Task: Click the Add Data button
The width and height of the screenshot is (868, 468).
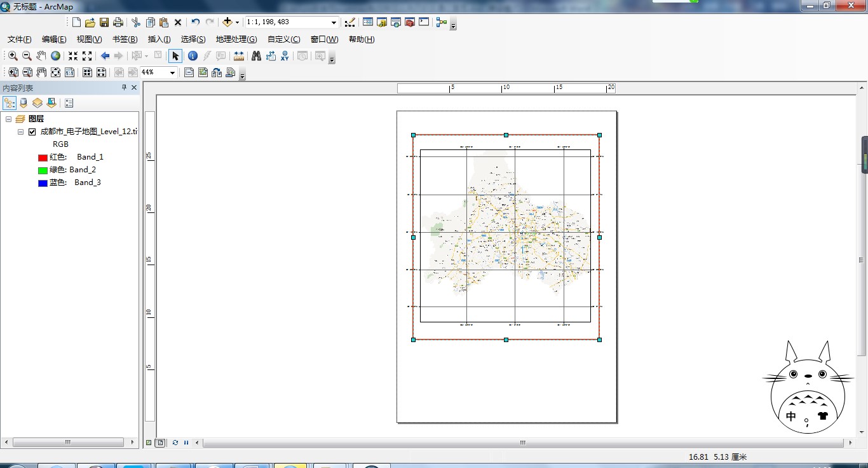Action: click(x=227, y=22)
